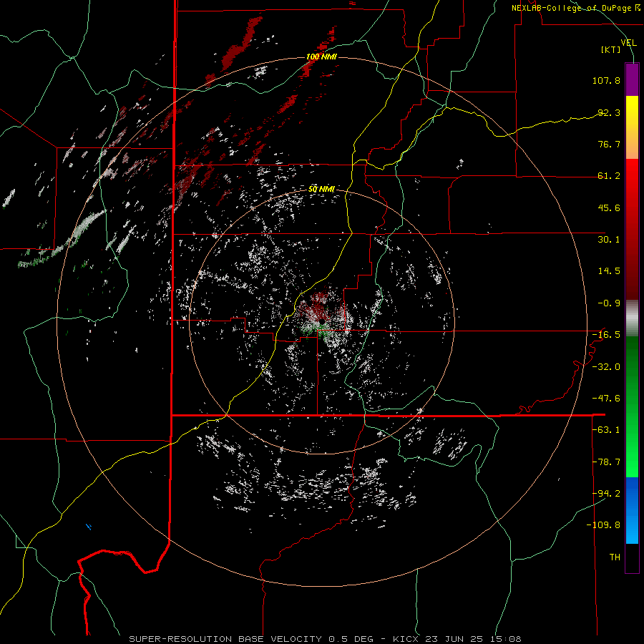Click the -78.7 legend value
644x644 pixels.
pos(606,462)
